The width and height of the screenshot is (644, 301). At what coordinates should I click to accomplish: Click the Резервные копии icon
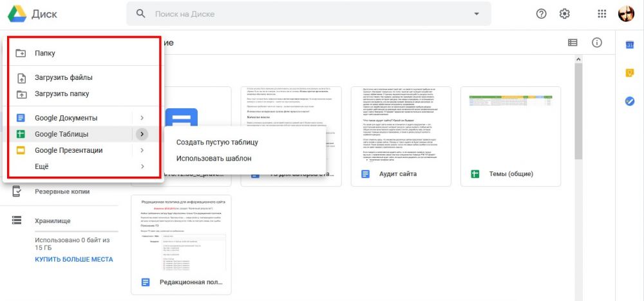(x=17, y=191)
